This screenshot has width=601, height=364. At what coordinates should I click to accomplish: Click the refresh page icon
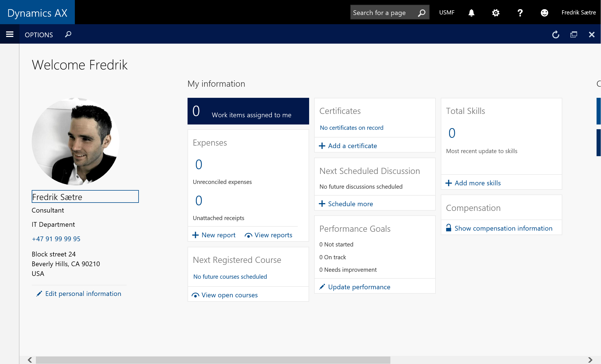coord(556,34)
